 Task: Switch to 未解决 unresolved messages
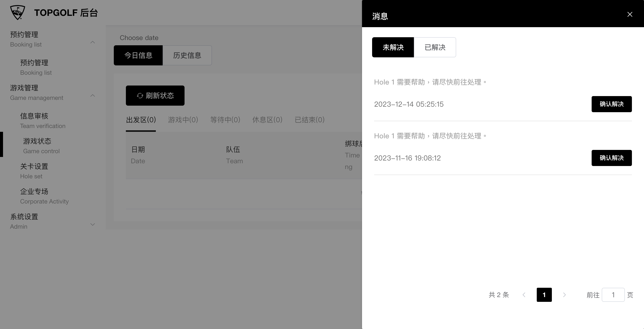pos(393,47)
